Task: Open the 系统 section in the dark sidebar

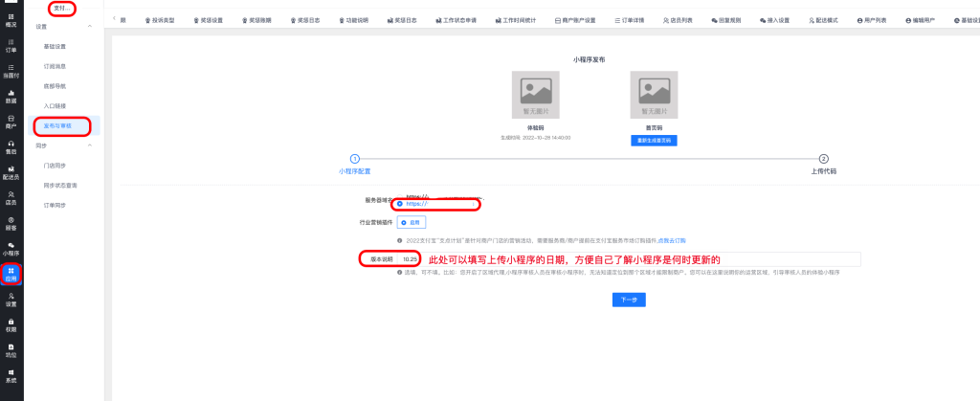Action: pyautogui.click(x=11, y=375)
